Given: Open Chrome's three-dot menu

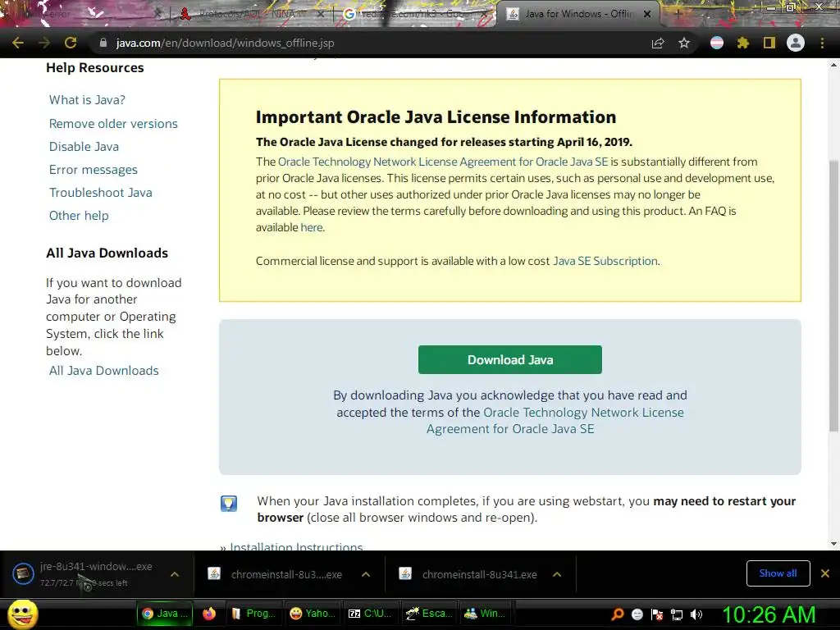Looking at the screenshot, I should click(x=822, y=43).
